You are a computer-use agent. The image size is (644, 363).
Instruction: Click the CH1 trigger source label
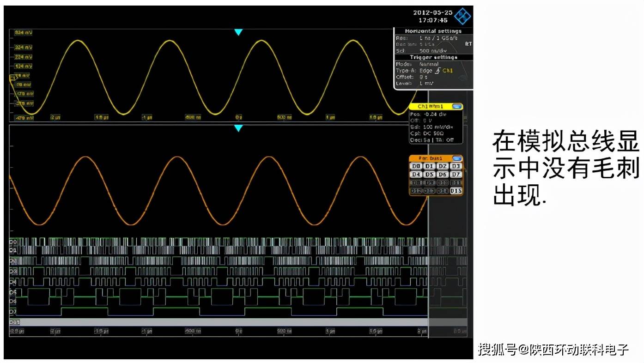(448, 71)
